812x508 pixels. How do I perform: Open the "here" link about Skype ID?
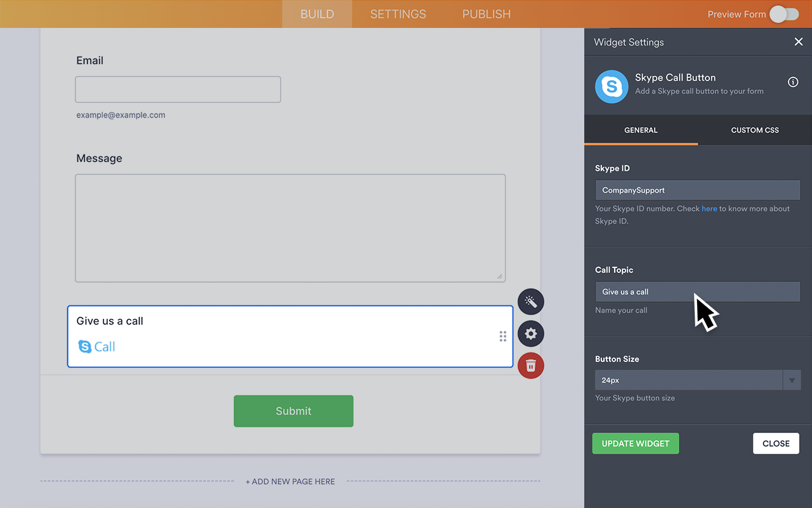(709, 208)
